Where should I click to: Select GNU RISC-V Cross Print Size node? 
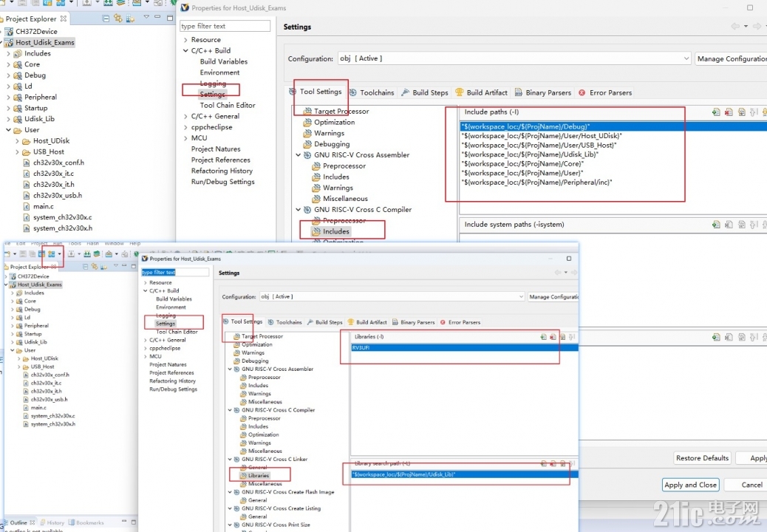pyautogui.click(x=276, y=525)
